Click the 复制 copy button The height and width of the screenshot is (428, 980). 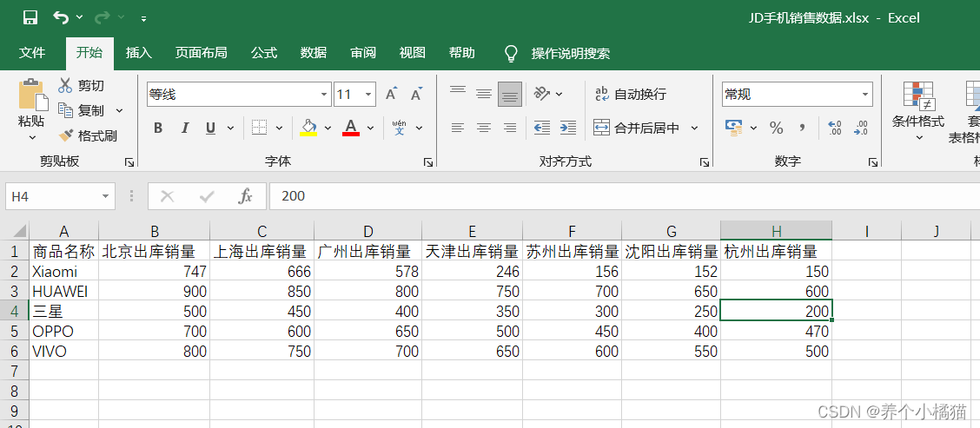tap(82, 110)
